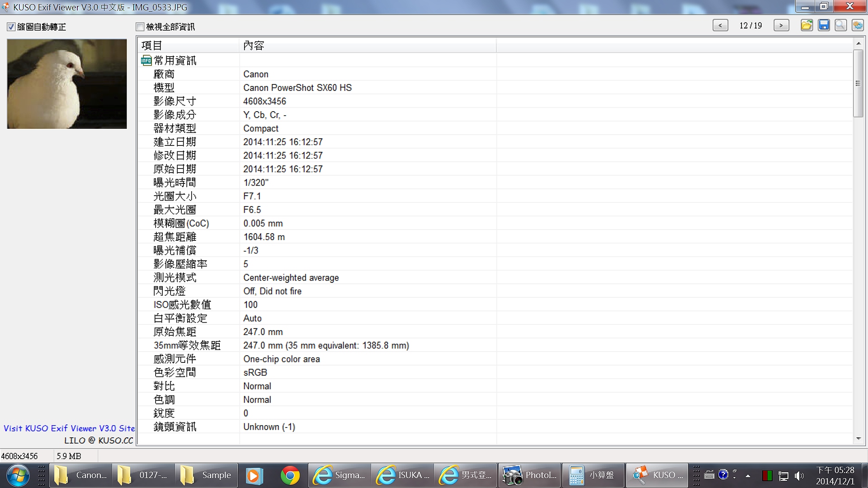
Task: Open the volume speaker tray icon
Action: coord(799,476)
